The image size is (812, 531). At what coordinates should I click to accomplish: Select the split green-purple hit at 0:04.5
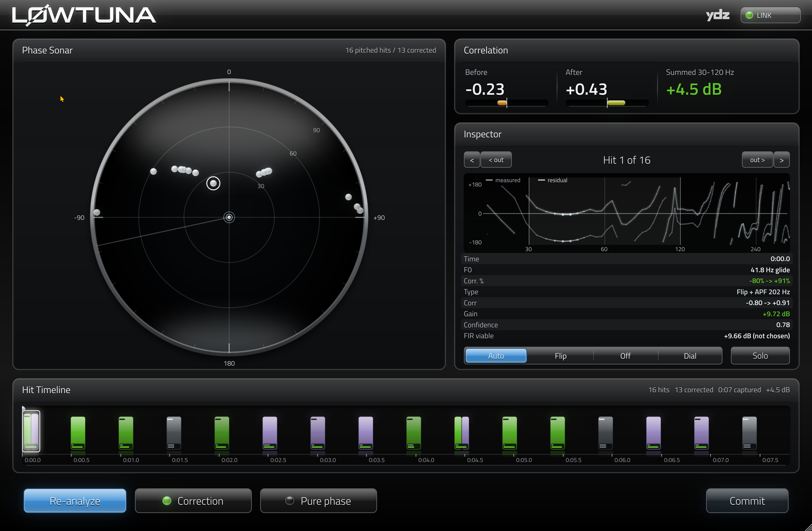[x=462, y=433]
